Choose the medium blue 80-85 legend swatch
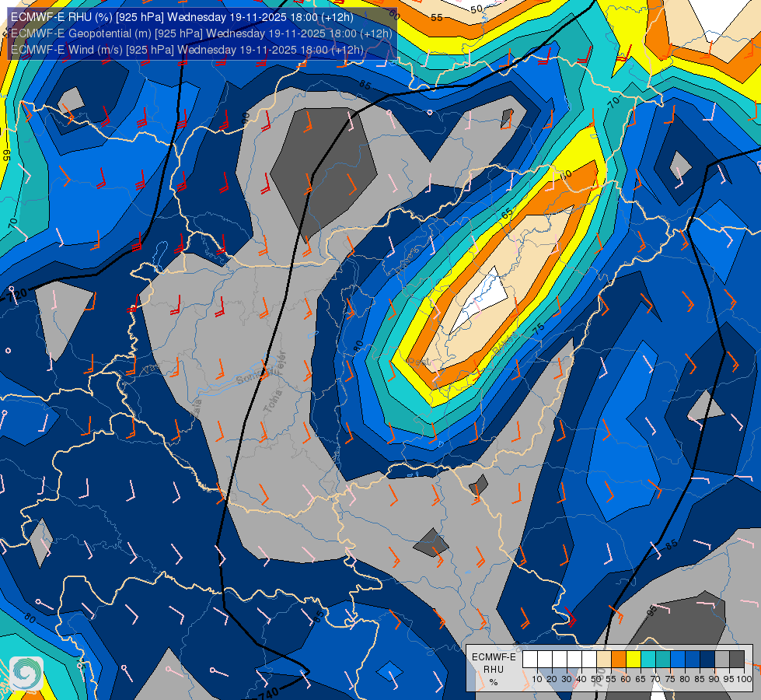This screenshot has height=700, width=761. click(x=693, y=660)
